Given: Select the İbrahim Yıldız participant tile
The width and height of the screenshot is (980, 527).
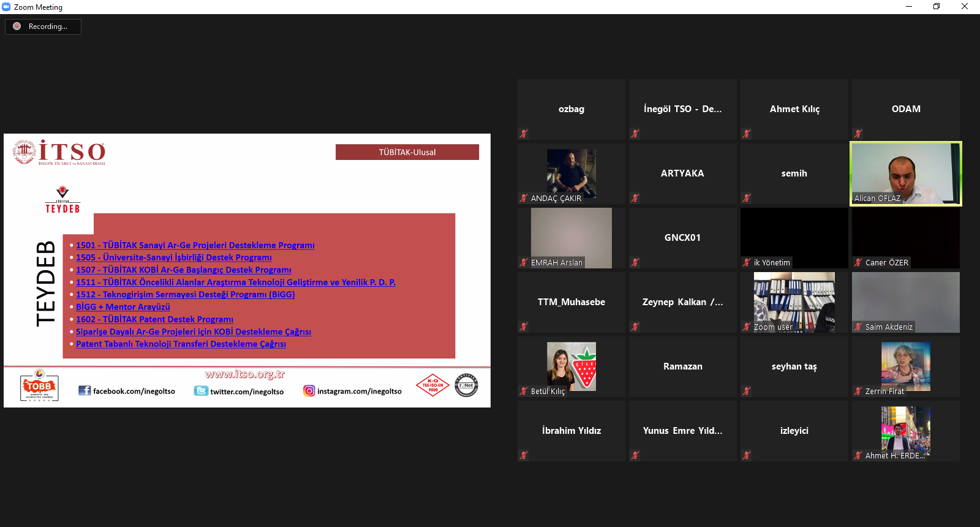Looking at the screenshot, I should click(x=571, y=431).
